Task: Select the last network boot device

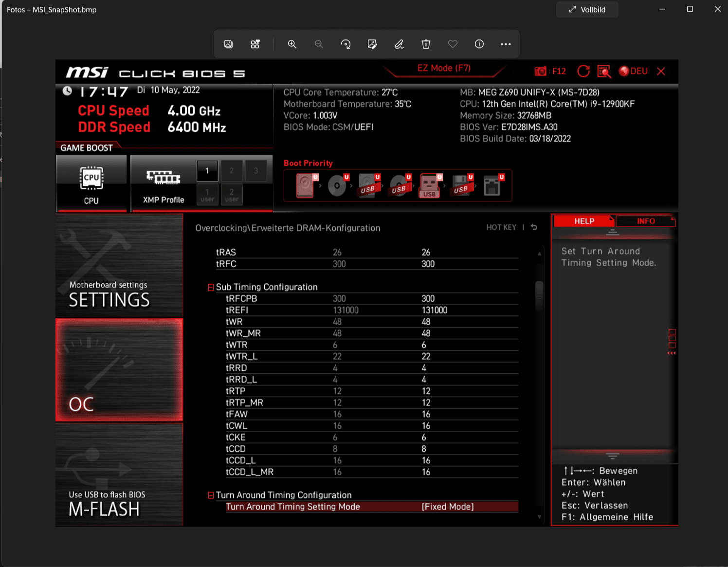Action: click(x=493, y=185)
